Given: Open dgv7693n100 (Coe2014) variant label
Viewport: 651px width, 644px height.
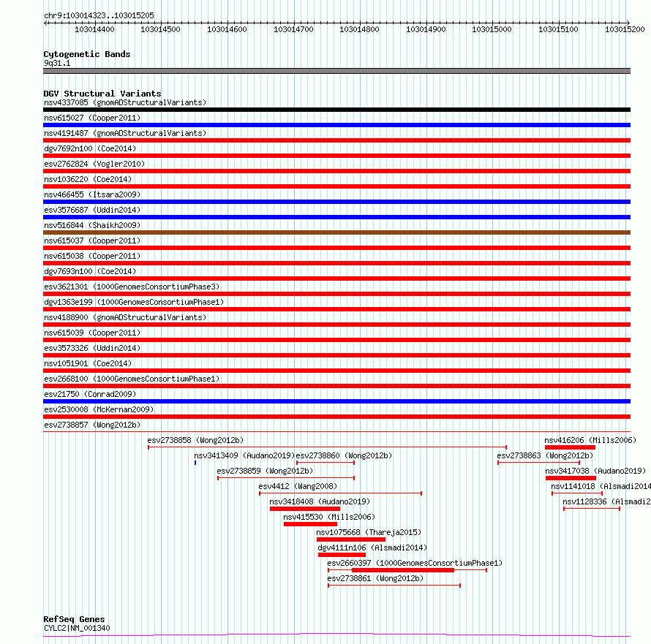Looking at the screenshot, I should pos(90,271).
